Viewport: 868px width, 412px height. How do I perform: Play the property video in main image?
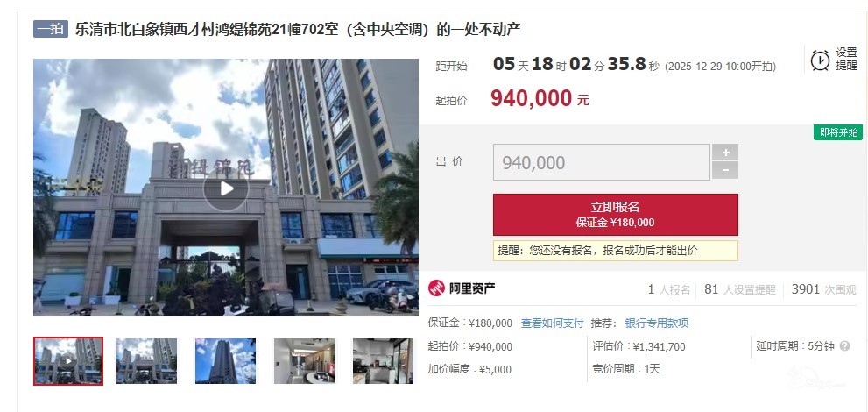226,188
